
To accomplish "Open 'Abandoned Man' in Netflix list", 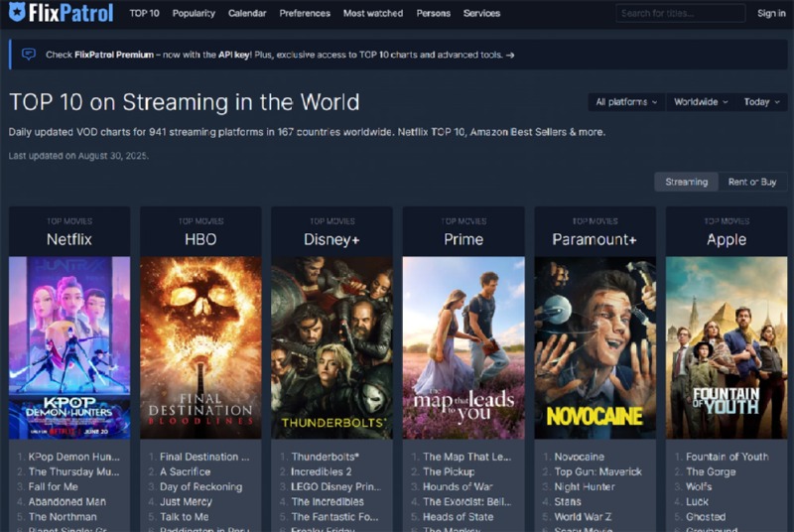I will [67, 502].
